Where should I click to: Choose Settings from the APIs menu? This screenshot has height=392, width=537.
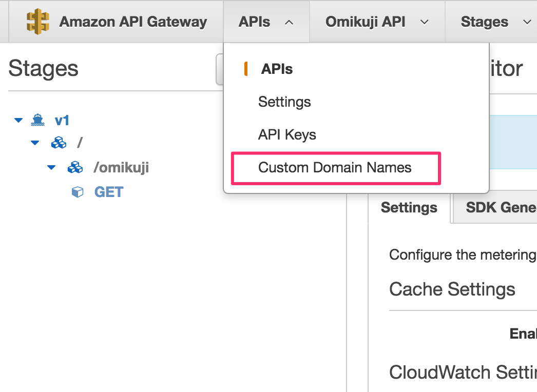[284, 102]
